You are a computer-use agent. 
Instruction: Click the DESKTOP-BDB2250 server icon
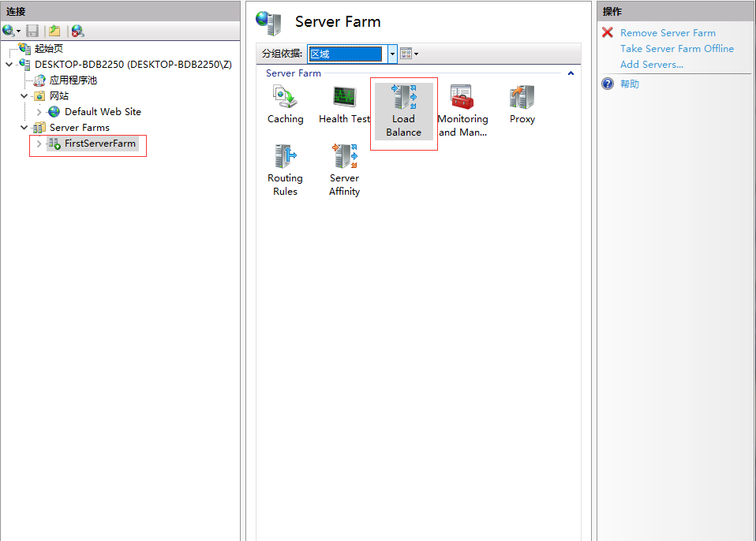[24, 64]
